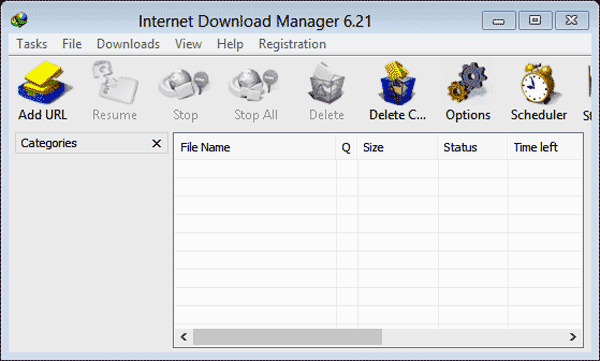Click the Stop All icon
The image size is (600, 361).
[x=254, y=85]
